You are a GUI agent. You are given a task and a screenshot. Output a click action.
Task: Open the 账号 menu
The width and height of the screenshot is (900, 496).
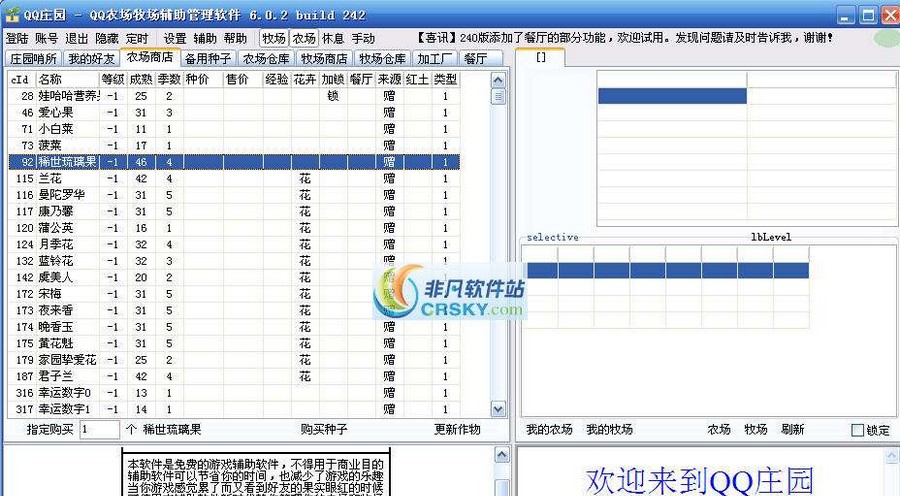click(46, 38)
